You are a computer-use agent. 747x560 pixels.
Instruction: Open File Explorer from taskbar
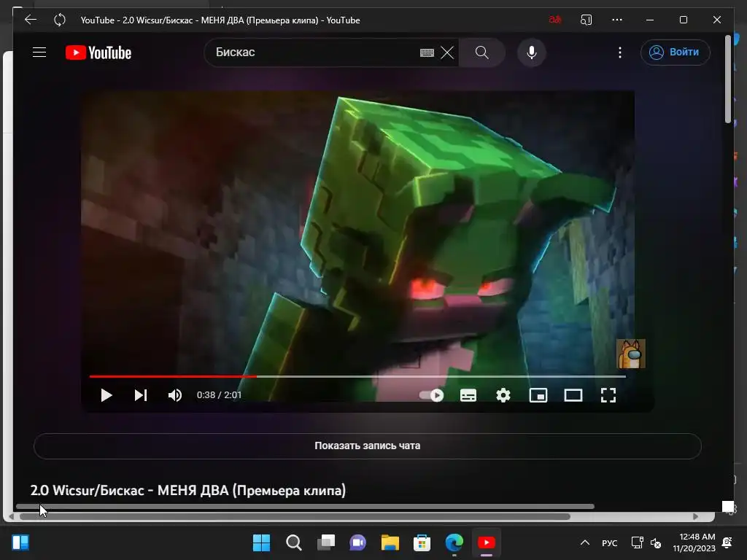coord(390,542)
